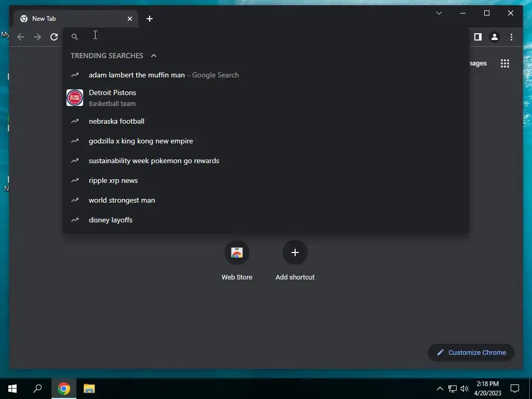Click trending arrow icon beside adam lambert suggestion

pyautogui.click(x=75, y=75)
